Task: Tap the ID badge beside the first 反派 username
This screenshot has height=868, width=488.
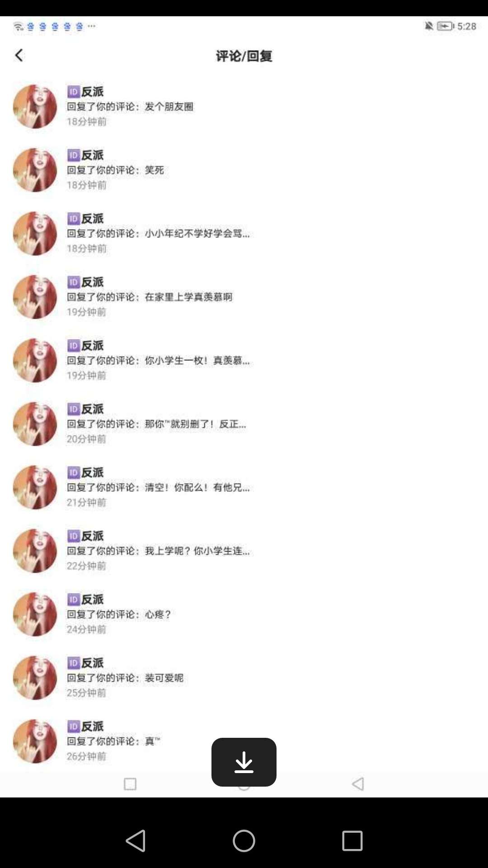Action: (x=74, y=92)
